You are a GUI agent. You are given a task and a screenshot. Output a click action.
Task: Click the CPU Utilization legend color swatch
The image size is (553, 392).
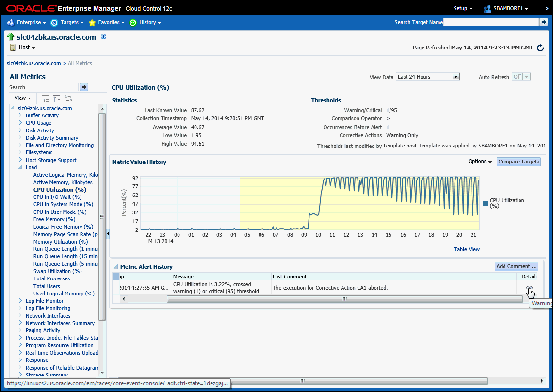[486, 203]
